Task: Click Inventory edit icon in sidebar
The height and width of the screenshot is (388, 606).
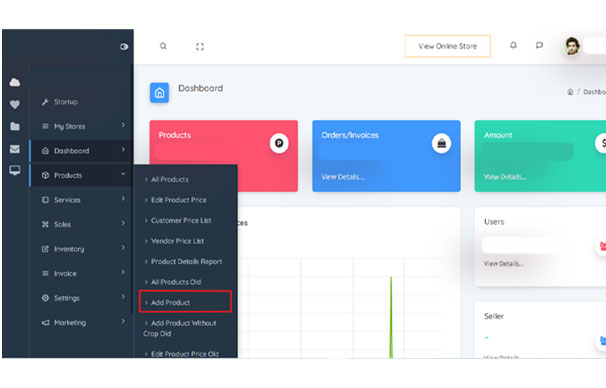Action: (x=45, y=249)
